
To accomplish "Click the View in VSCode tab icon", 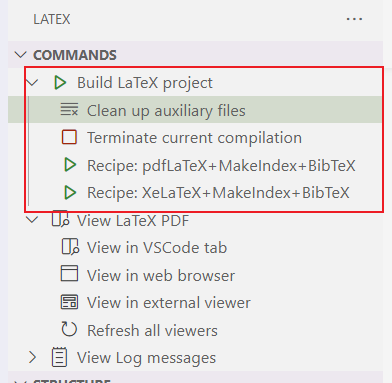I will tap(70, 247).
